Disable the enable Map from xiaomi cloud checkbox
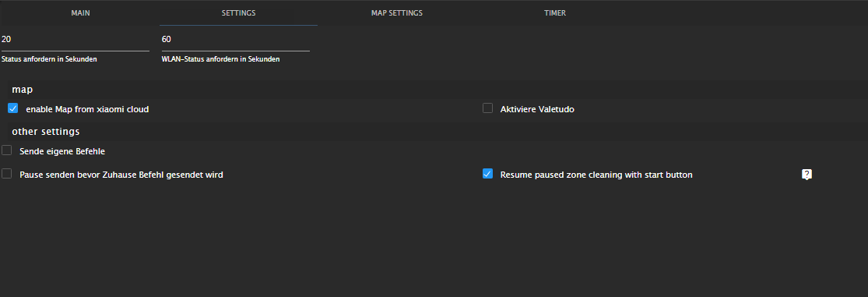The height and width of the screenshot is (297, 868). pyautogui.click(x=13, y=108)
